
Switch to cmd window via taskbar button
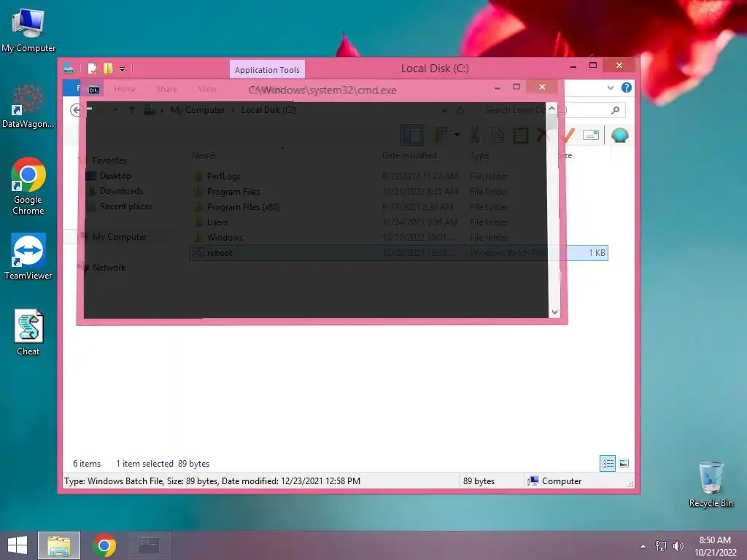149,545
